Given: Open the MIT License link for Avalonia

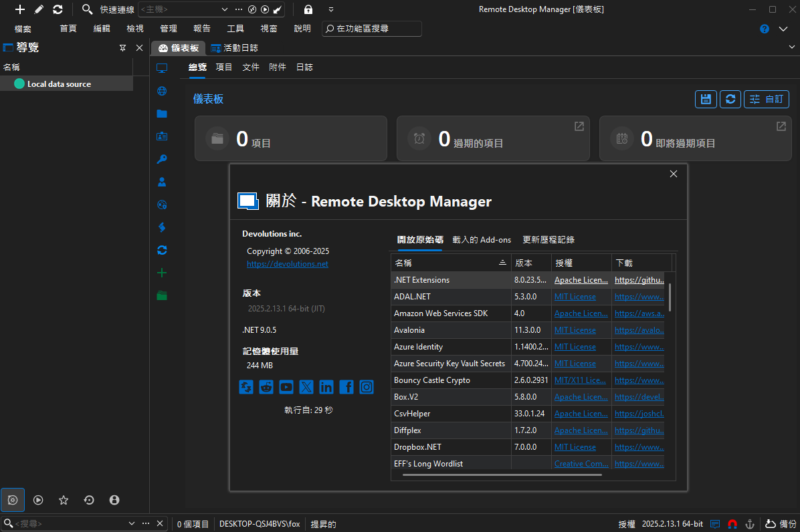Looking at the screenshot, I should click(x=575, y=330).
